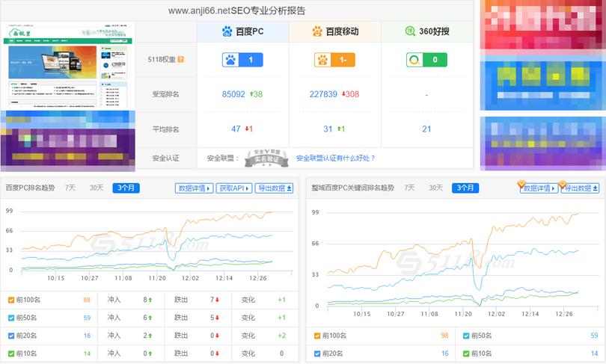Select 3个月 tab in 整域关键词排名趋势
The width and height of the screenshot is (606, 364).
465,188
